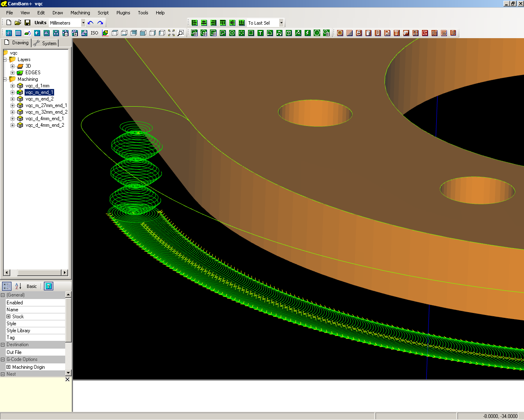Open the 'To Last Sel' dropdown
The height and width of the screenshot is (420, 524).
[x=281, y=23]
